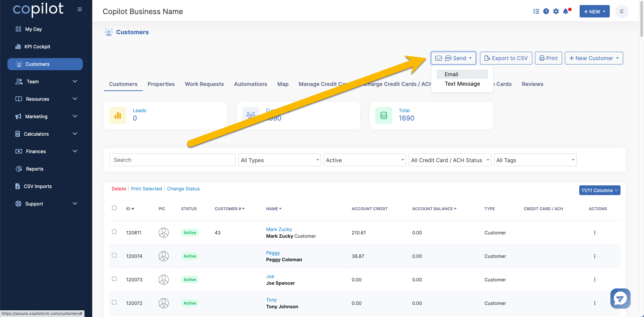Sort table by ID column header
Screen dimensions: 644x317
(130, 209)
